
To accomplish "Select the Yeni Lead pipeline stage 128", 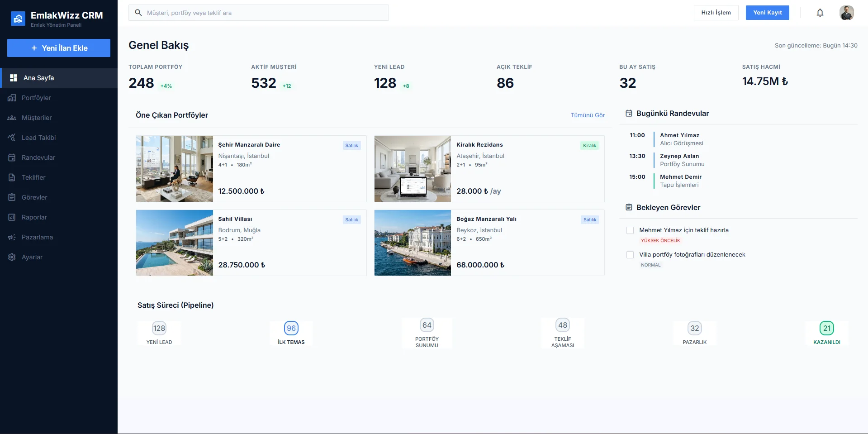I will pos(159,333).
